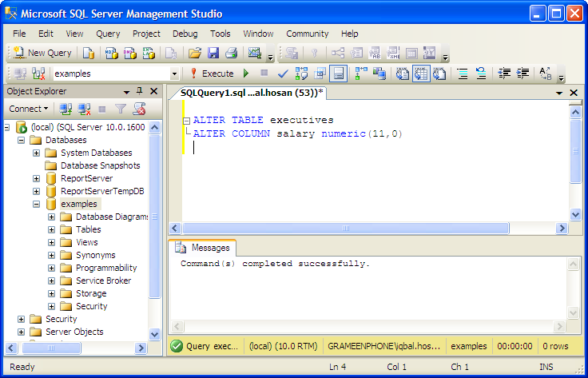
Task: Parse the query with the blue checkmark
Action: (283, 74)
